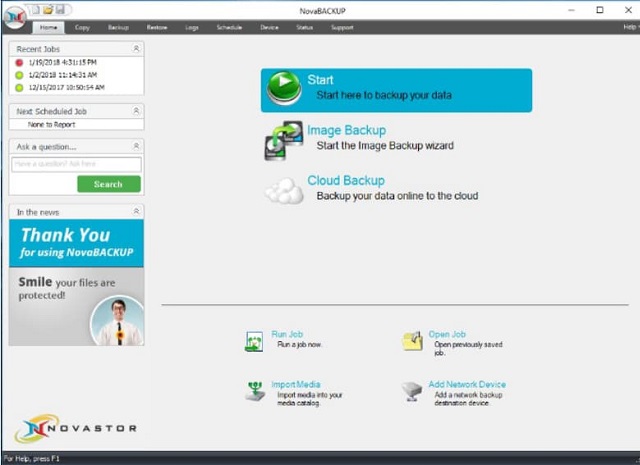Viewport: 640px width, 465px height.
Task: Click the None to Report text
Action: (51, 125)
